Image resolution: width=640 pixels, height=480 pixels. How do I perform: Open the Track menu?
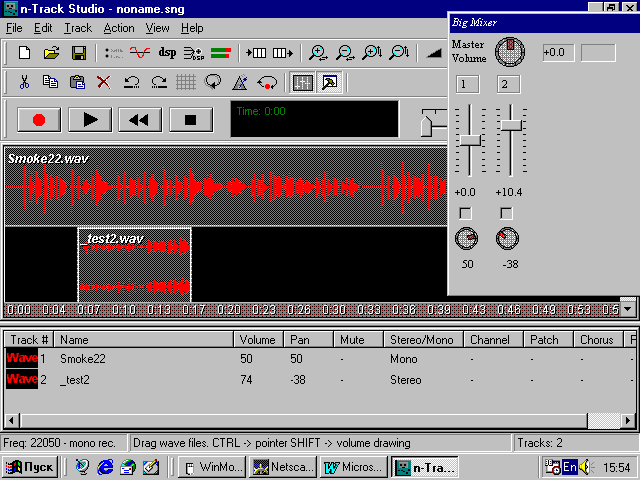pyautogui.click(x=78, y=28)
